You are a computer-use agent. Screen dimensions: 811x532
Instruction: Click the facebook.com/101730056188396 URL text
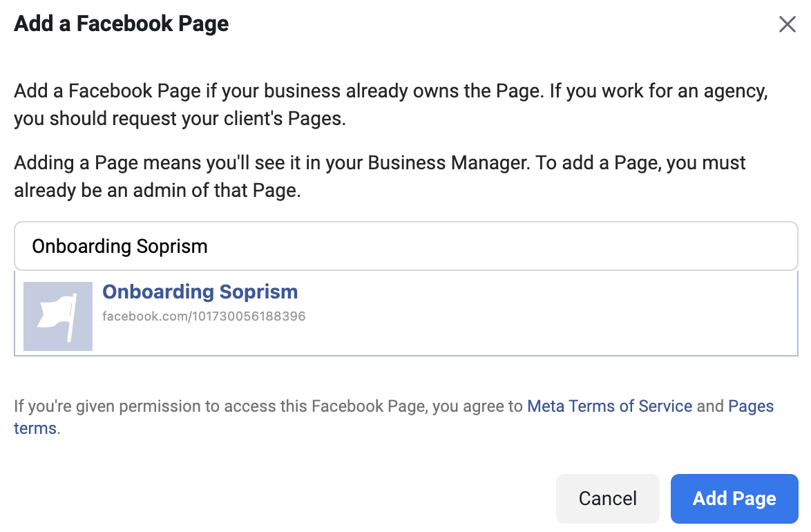coord(204,316)
